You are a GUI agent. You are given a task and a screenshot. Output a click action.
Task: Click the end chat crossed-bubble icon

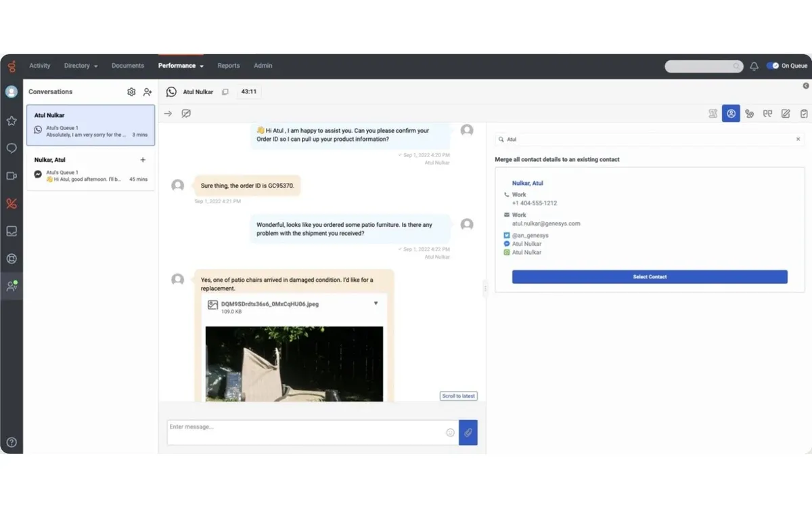click(186, 114)
